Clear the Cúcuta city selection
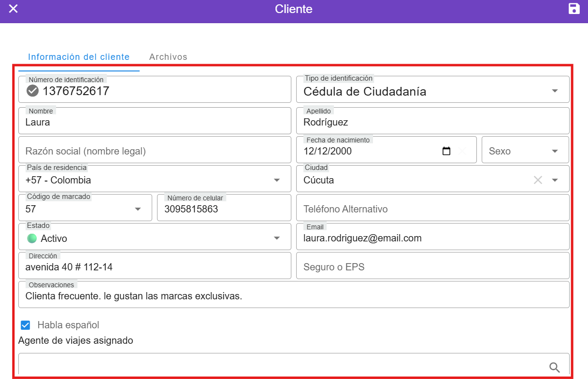Screen dimensions: 588x379 [538, 180]
